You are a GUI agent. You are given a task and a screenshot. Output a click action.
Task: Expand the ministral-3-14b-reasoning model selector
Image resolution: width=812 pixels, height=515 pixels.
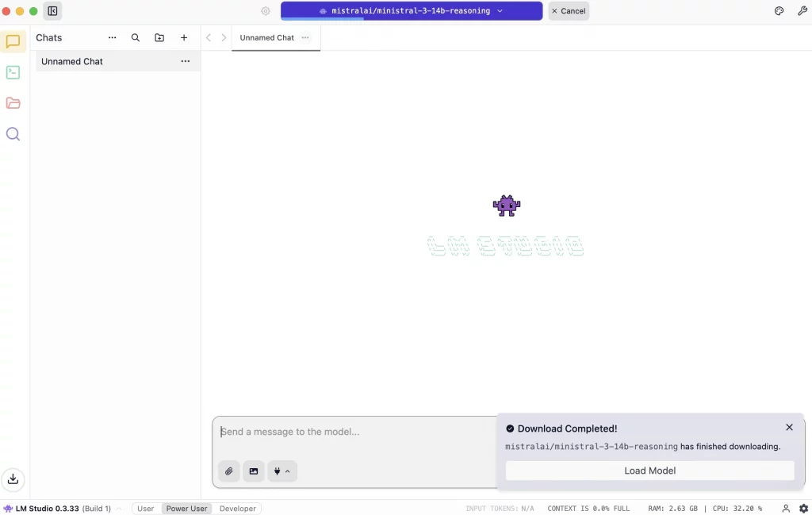coord(412,11)
